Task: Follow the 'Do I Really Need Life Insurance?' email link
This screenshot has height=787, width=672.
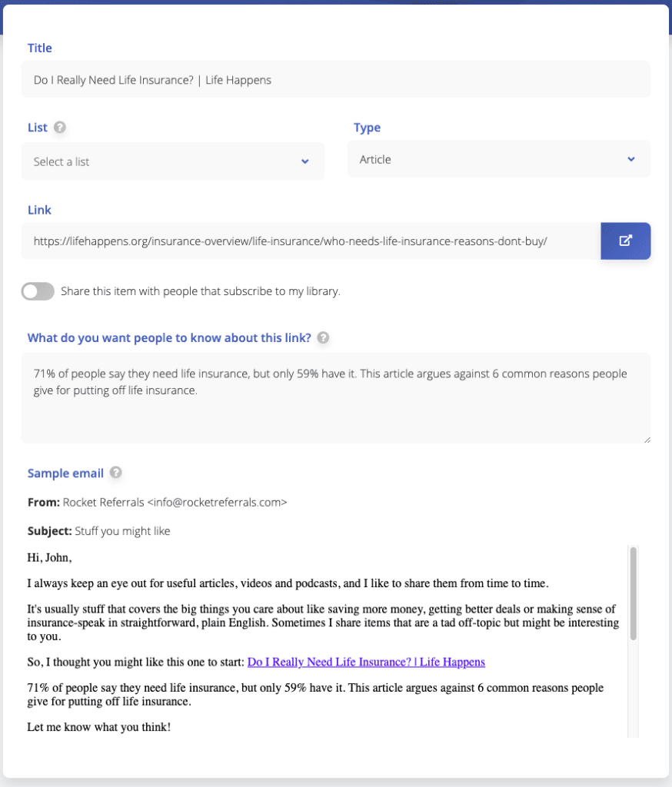Action: tap(366, 662)
